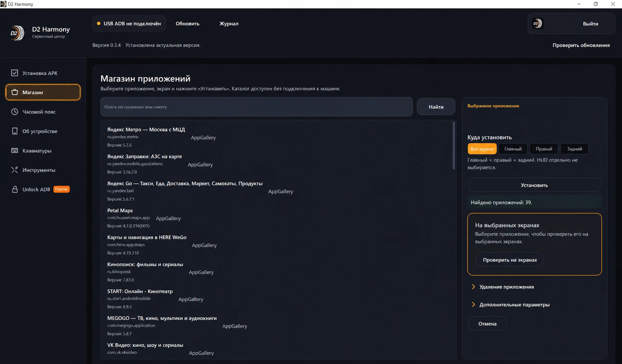Select the Все экраны install target
Image resolution: width=622 pixels, height=364 pixels.
482,149
